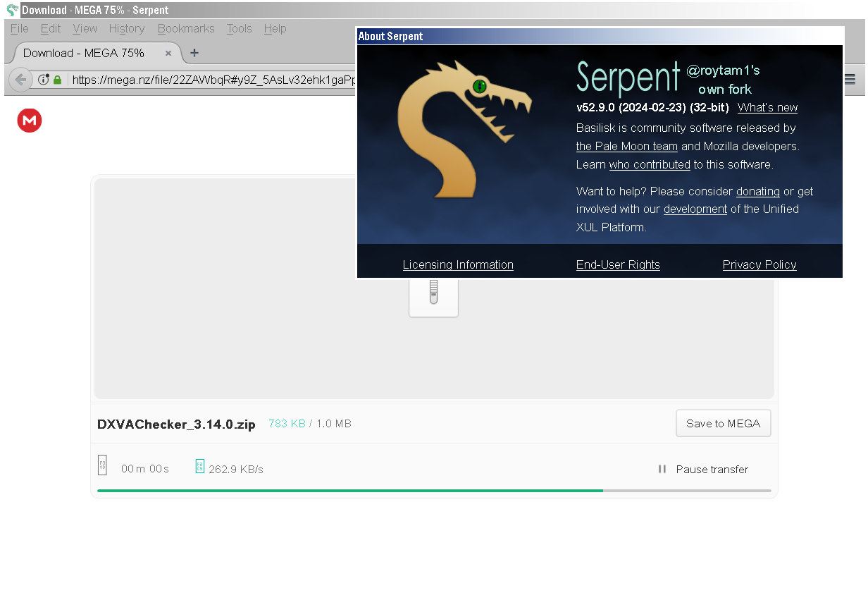This screenshot has height=593, width=868.
Task: Click the v52.9.0 (2024-02-23) version text
Action: tap(652, 108)
